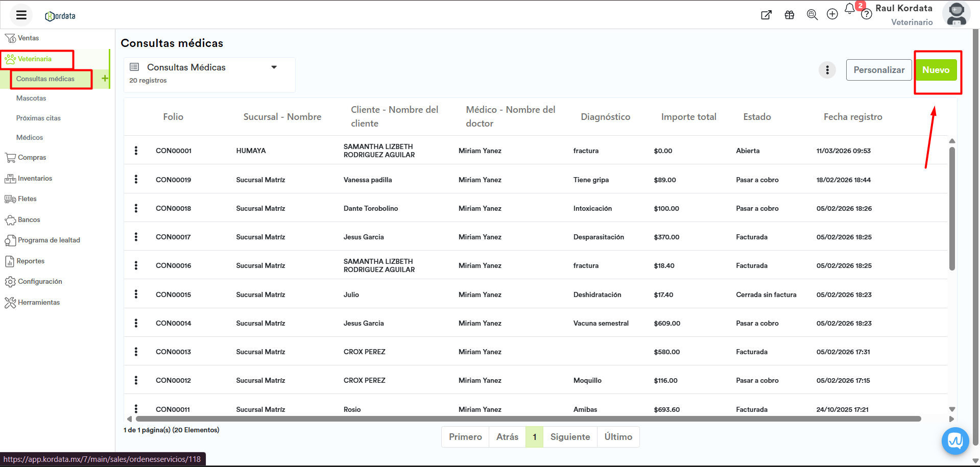
Task: Click the plus circle icon in header
Action: pyautogui.click(x=832, y=14)
